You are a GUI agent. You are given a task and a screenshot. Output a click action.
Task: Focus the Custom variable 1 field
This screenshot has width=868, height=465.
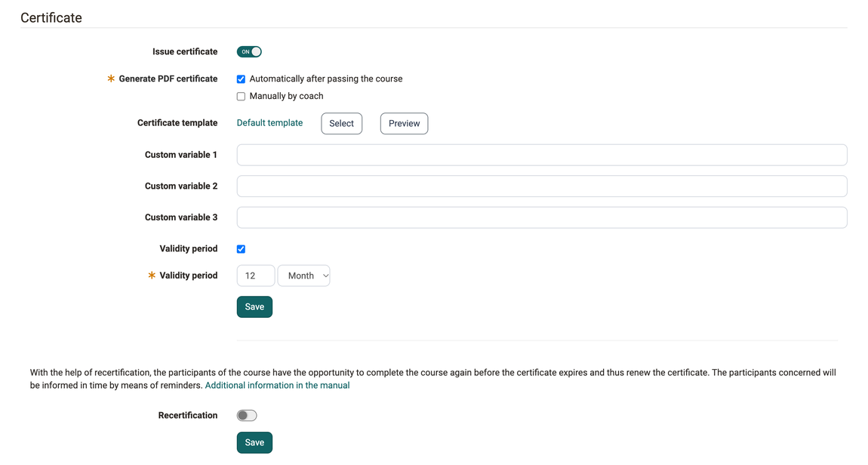click(542, 155)
